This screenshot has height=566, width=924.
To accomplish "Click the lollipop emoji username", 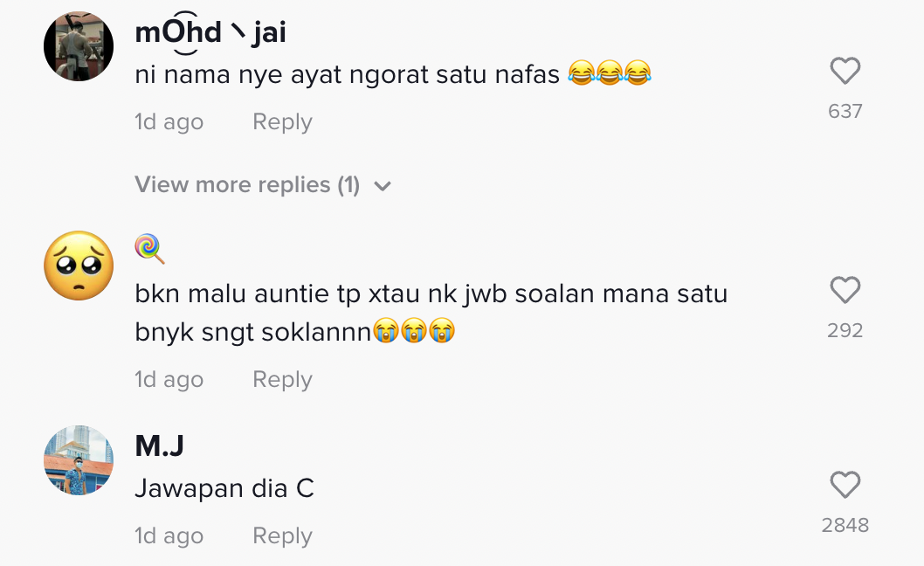I will pos(149,250).
